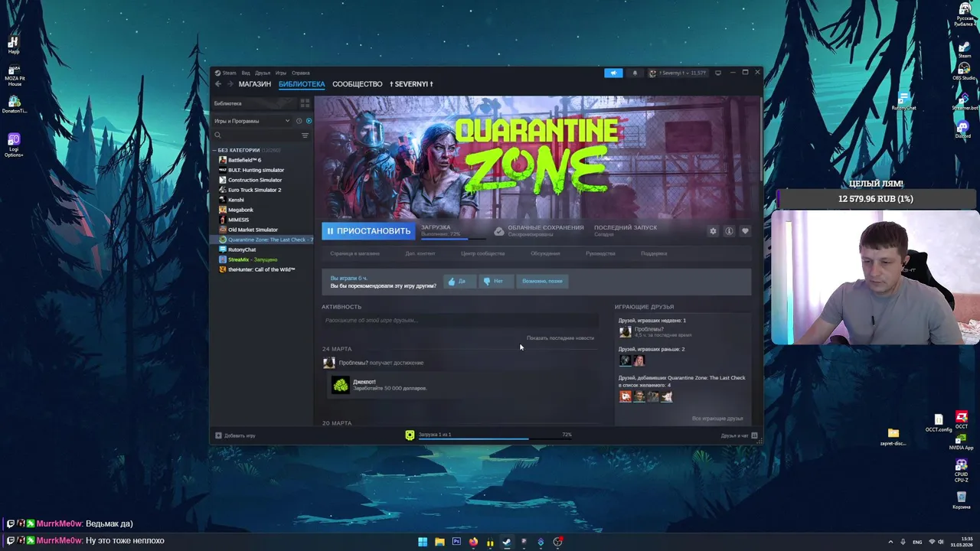Pause the download with ПРИОСТАНОВИТЬ
Viewport: 980px width, 551px height.
tap(368, 231)
